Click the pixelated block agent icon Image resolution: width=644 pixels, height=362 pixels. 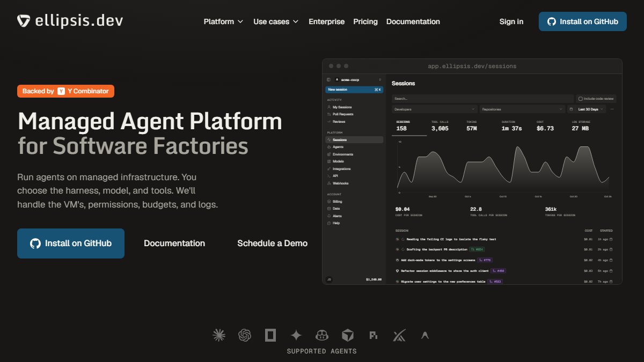[374, 335]
